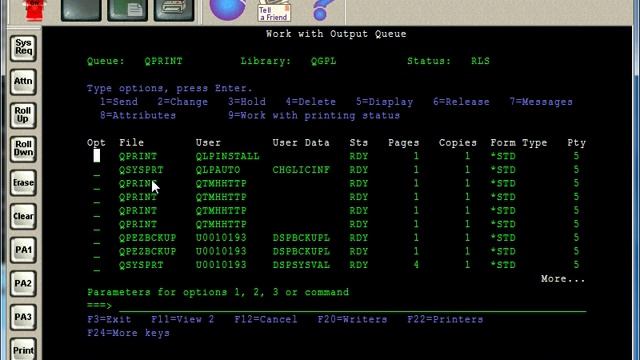The height and width of the screenshot is (360, 640).
Task: Click the user data CHGLICINF
Action: click(x=301, y=170)
